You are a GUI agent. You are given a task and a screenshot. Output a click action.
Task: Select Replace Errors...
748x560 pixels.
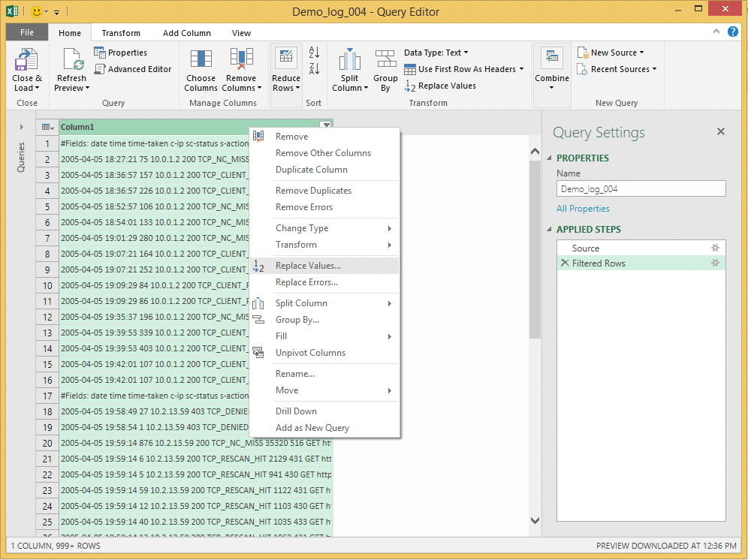pyautogui.click(x=324, y=282)
